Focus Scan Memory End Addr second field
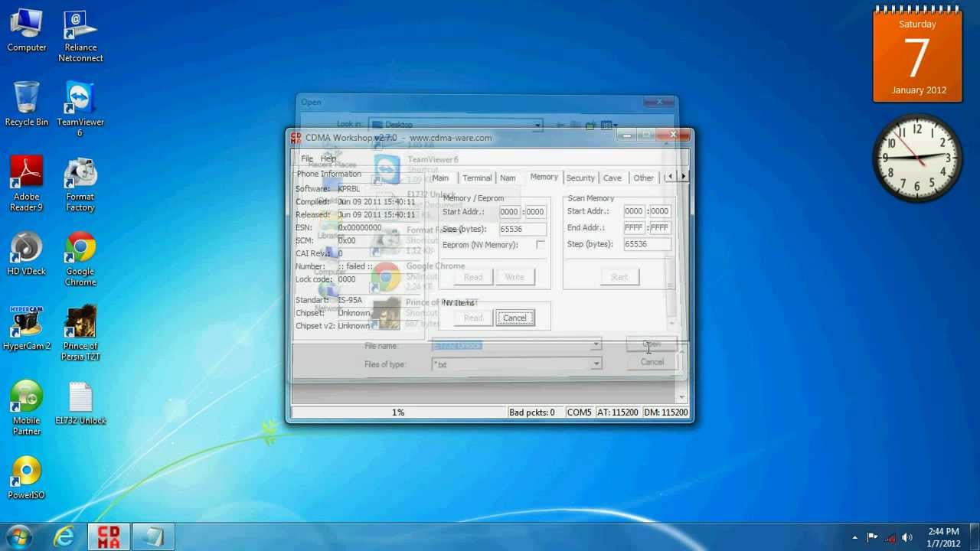The width and height of the screenshot is (980, 551). [659, 228]
